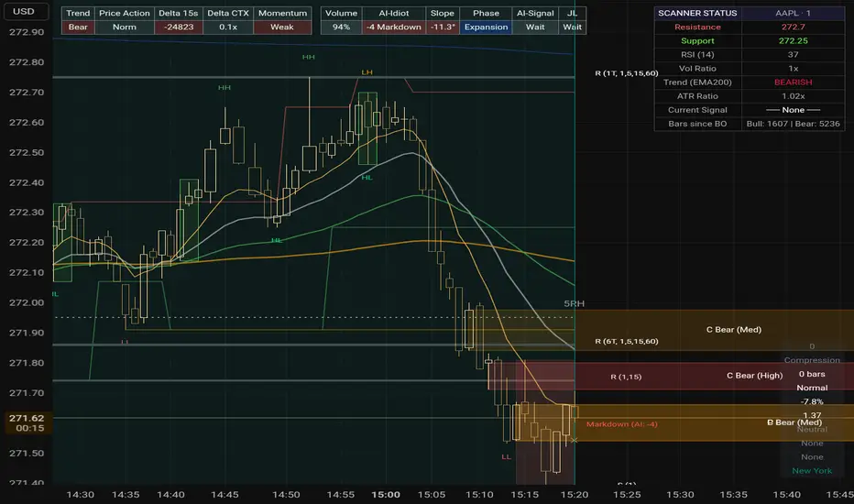The image size is (854, 504).
Task: Click the Volume header cell
Action: 341,13
